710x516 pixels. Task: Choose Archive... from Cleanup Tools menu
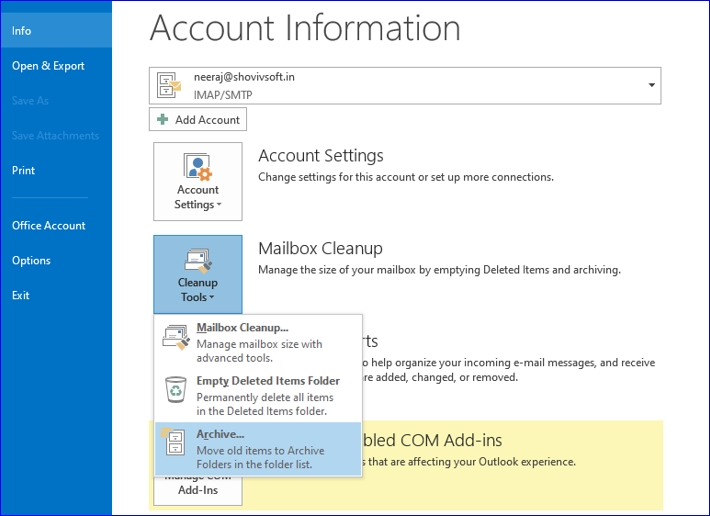click(258, 449)
